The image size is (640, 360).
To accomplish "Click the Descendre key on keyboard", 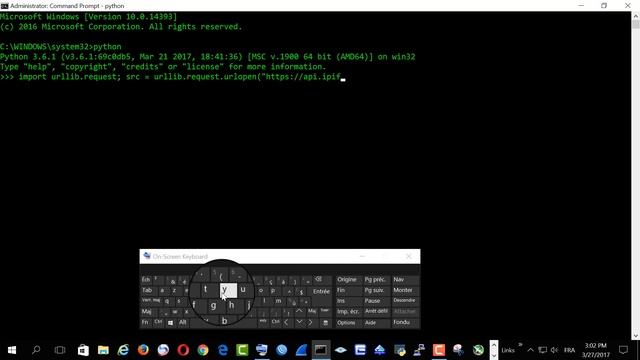I will [405, 301].
